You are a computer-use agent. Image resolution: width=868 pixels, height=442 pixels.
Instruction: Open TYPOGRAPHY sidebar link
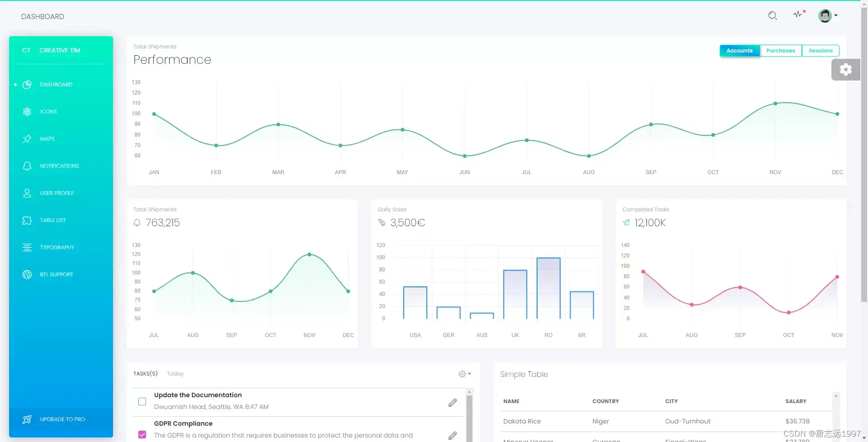(x=57, y=247)
